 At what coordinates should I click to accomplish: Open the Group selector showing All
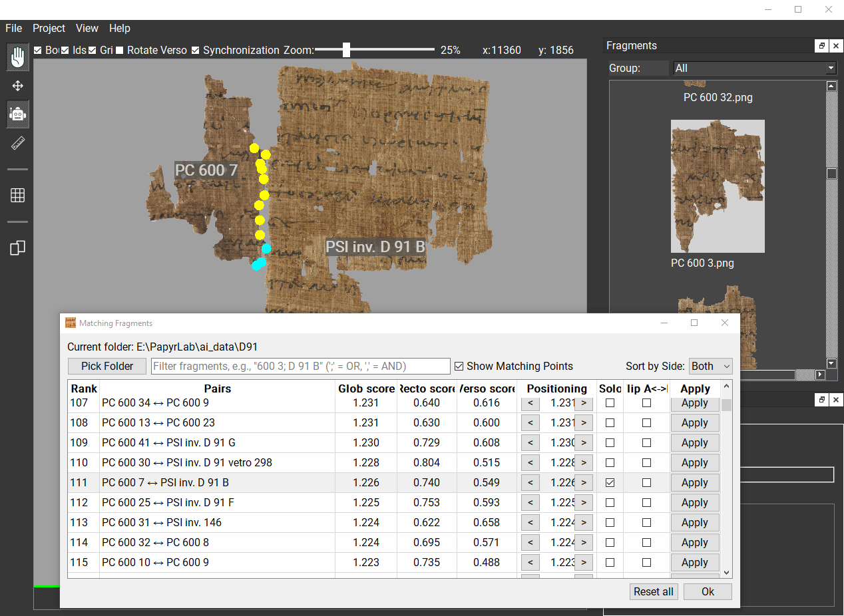coord(754,67)
